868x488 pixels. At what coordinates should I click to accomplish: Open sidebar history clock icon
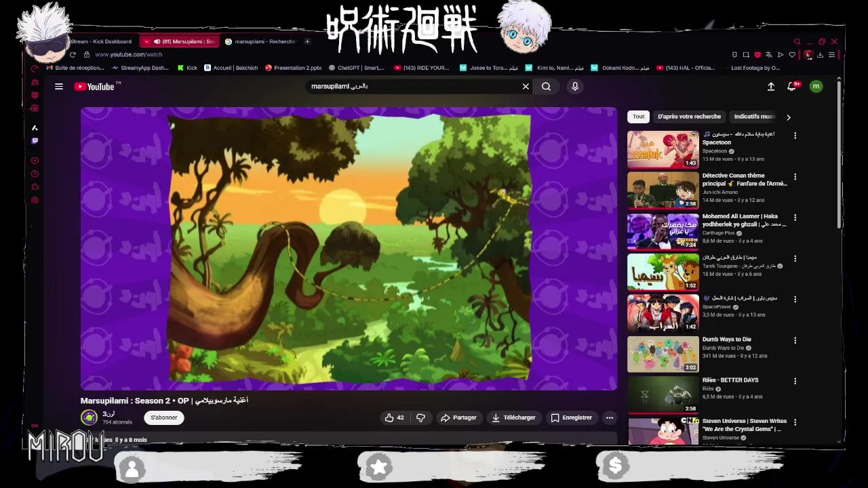(35, 174)
